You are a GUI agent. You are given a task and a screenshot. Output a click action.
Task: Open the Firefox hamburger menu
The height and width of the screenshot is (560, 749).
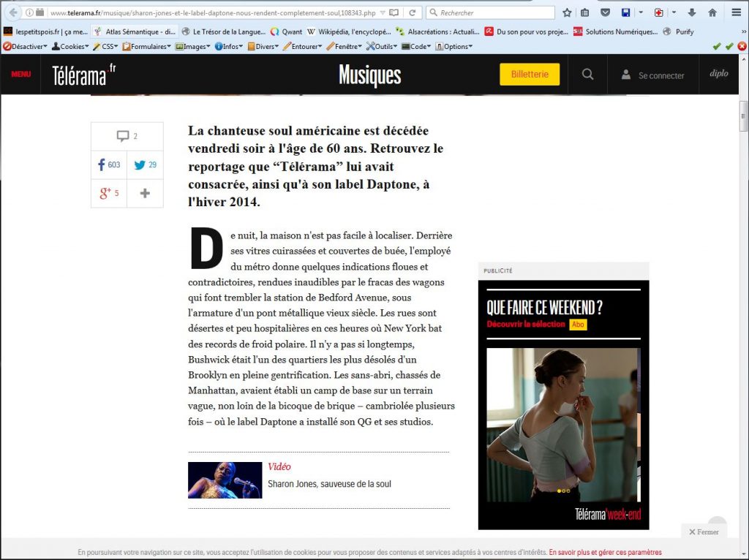(736, 12)
